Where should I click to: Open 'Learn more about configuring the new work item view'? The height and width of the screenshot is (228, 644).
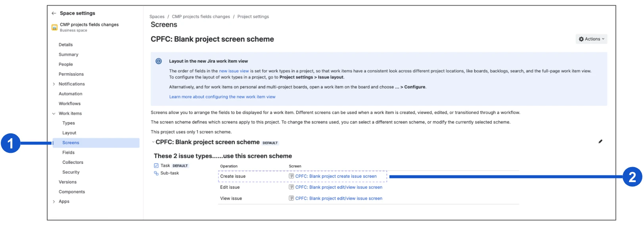[222, 97]
